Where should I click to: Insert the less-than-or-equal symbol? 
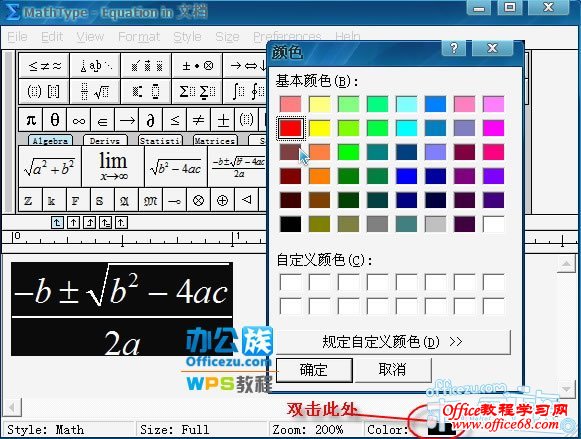click(175, 120)
